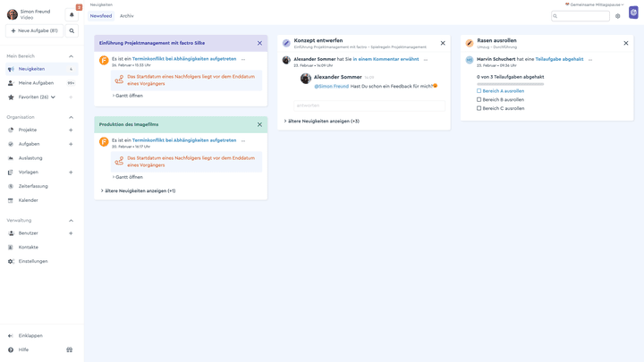Add a new task with Aufgaben plus
This screenshot has width=644, height=362.
coord(71,144)
